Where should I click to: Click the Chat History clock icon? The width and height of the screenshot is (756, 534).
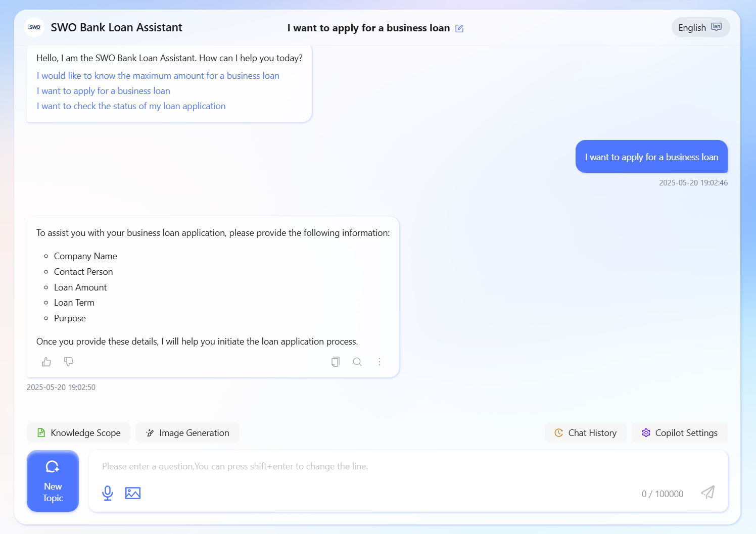click(559, 433)
